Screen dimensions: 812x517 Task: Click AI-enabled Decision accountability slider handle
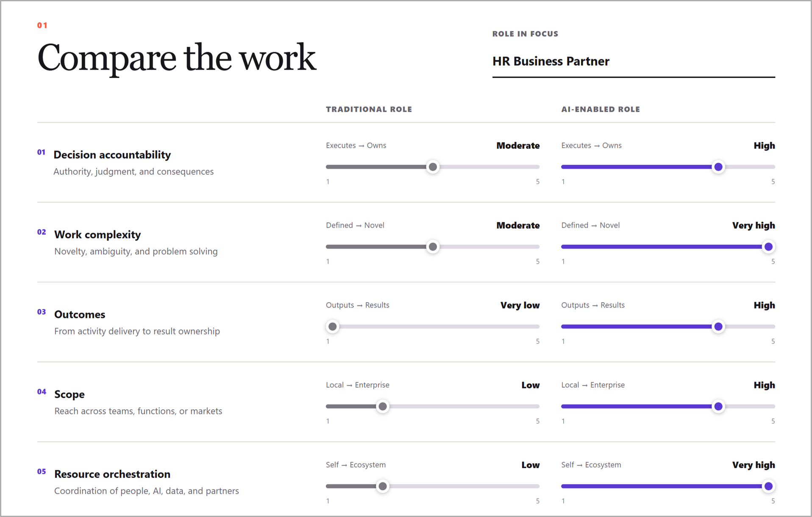coord(718,167)
